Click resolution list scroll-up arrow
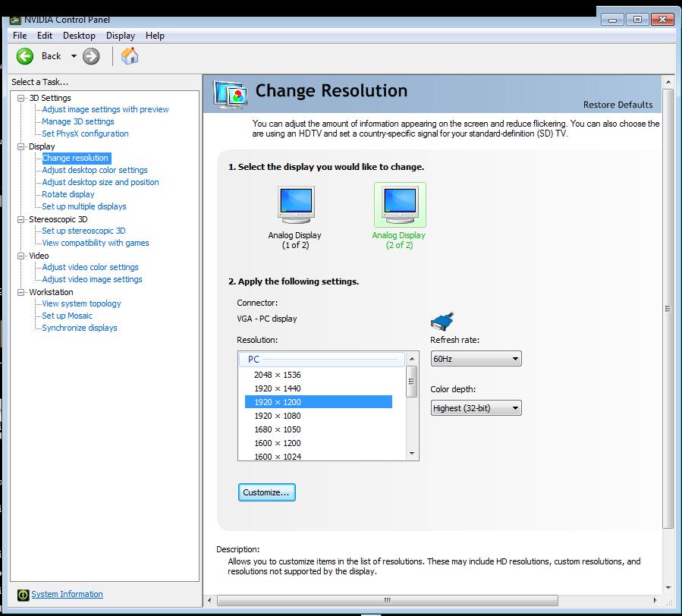 pyautogui.click(x=412, y=360)
